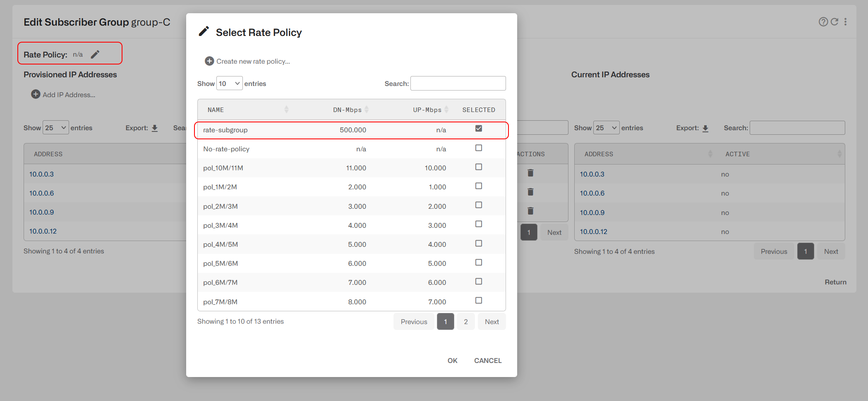Click the refresh icon at top right
The height and width of the screenshot is (401, 868).
coord(834,22)
